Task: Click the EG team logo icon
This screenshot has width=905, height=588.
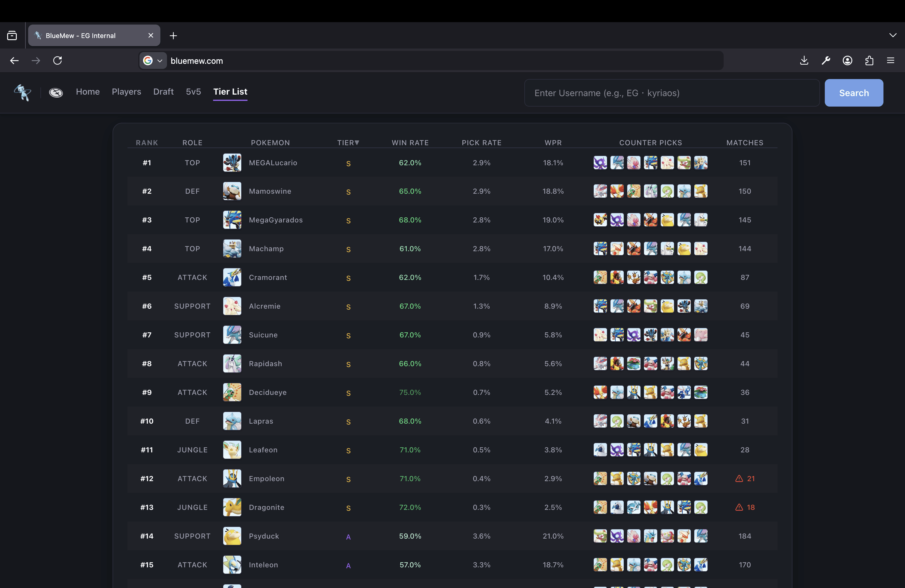Action: 56,93
